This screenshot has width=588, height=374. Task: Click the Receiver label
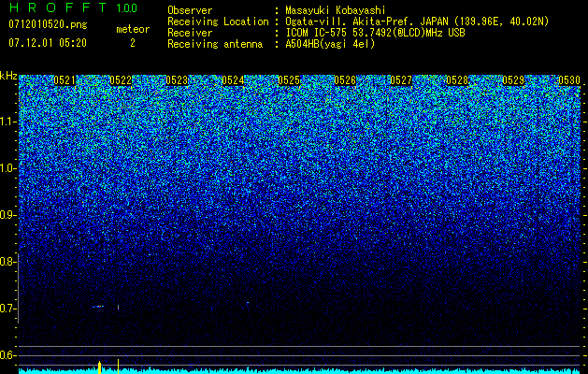190,33
